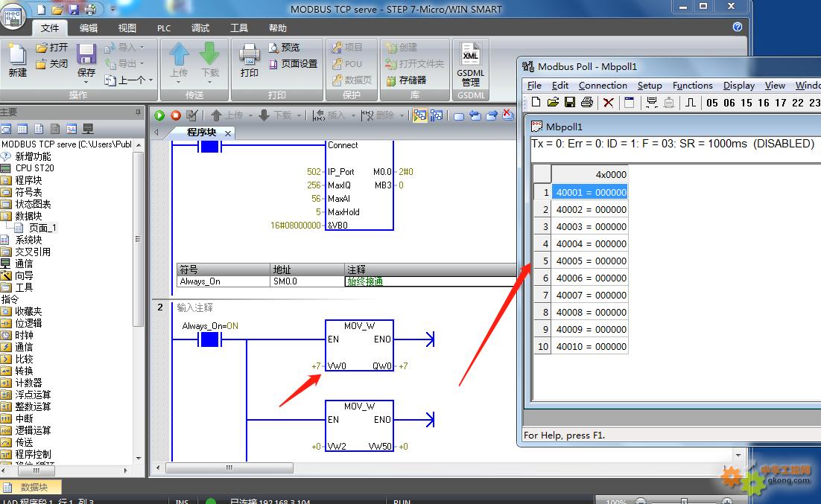
Task: Click the Always_On=ON contact in network 2
Action: tap(209, 339)
